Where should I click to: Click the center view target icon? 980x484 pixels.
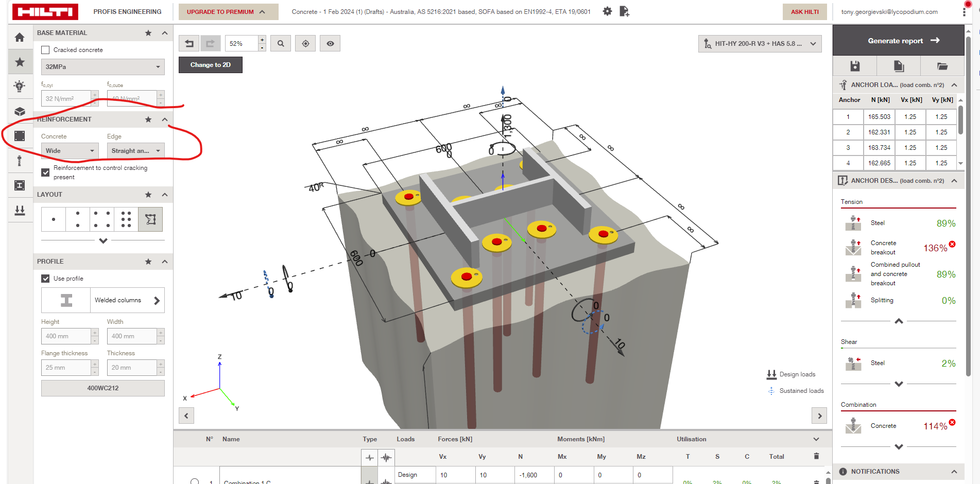tap(305, 43)
